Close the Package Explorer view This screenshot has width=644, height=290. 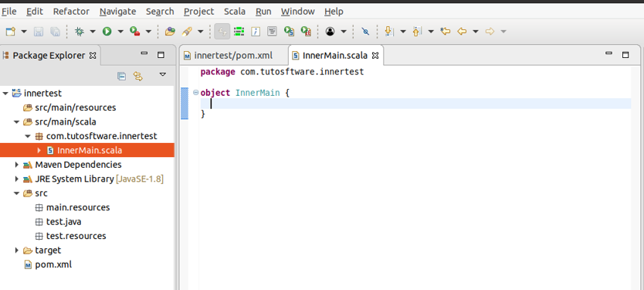93,56
